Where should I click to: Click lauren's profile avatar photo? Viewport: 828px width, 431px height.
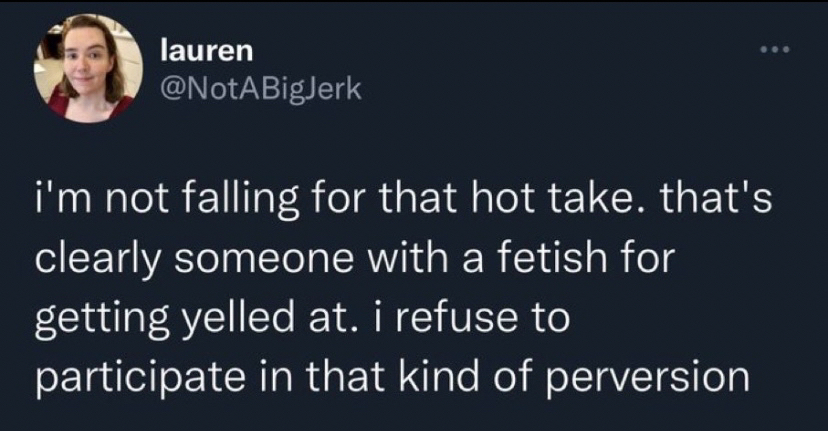coord(88,70)
